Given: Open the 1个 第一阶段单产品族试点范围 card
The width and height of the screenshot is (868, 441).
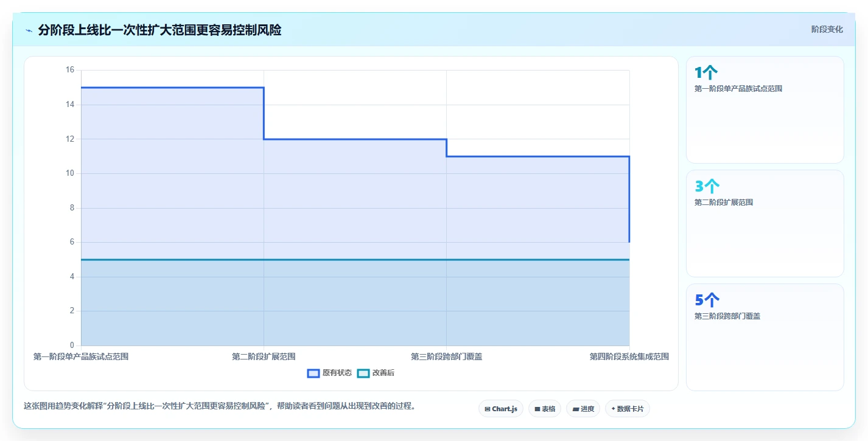Looking at the screenshot, I should [x=765, y=109].
